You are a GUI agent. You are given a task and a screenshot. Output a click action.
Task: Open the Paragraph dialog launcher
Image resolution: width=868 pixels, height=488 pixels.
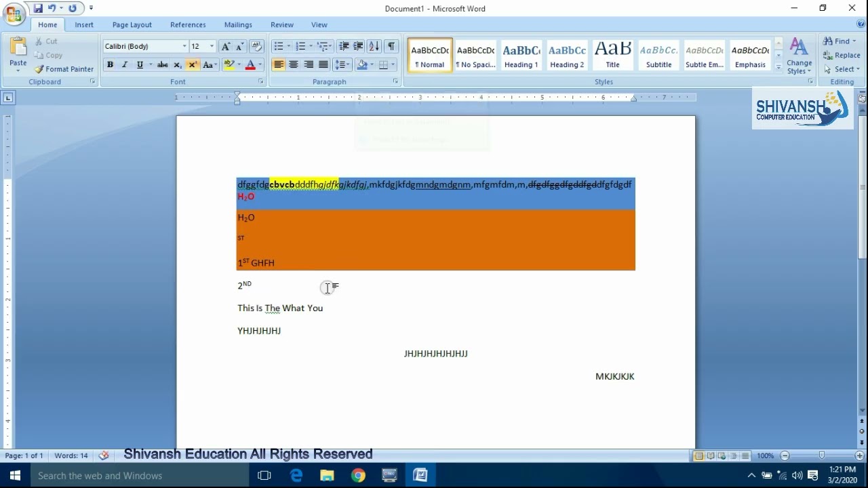[x=396, y=81]
